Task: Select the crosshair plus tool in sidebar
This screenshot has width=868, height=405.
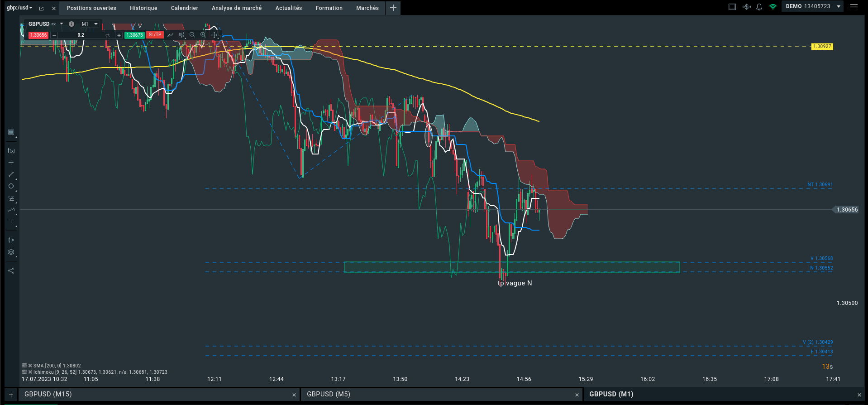Action: click(11, 163)
